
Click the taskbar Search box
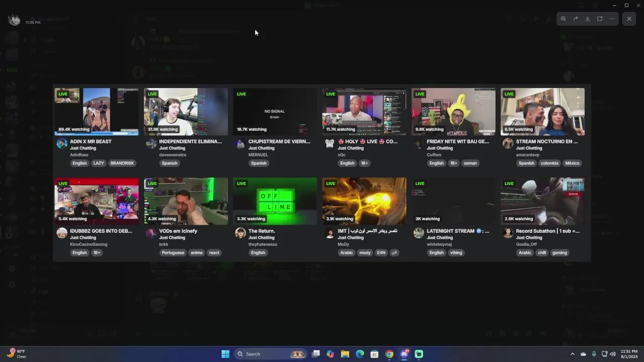coord(271,354)
